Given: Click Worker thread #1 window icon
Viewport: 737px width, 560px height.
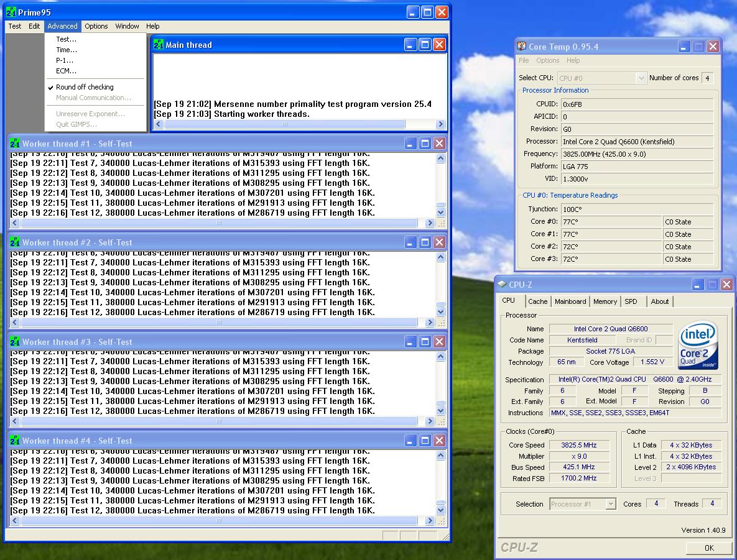Looking at the screenshot, I should 15,144.
